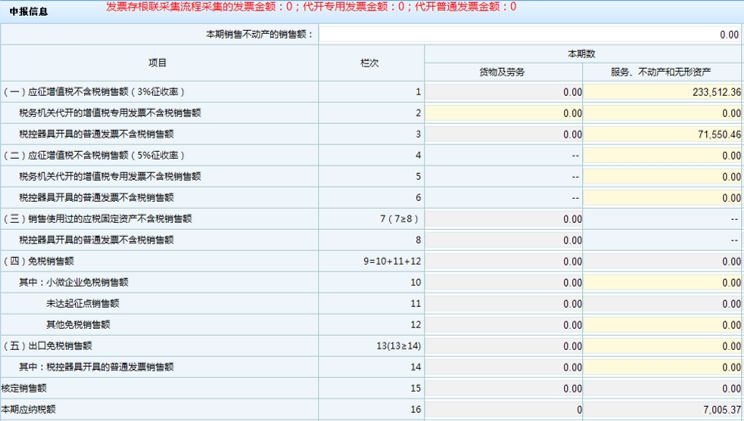This screenshot has height=421, width=744.
Task: Click the 货物及劳务 column header
Action: pyautogui.click(x=505, y=72)
